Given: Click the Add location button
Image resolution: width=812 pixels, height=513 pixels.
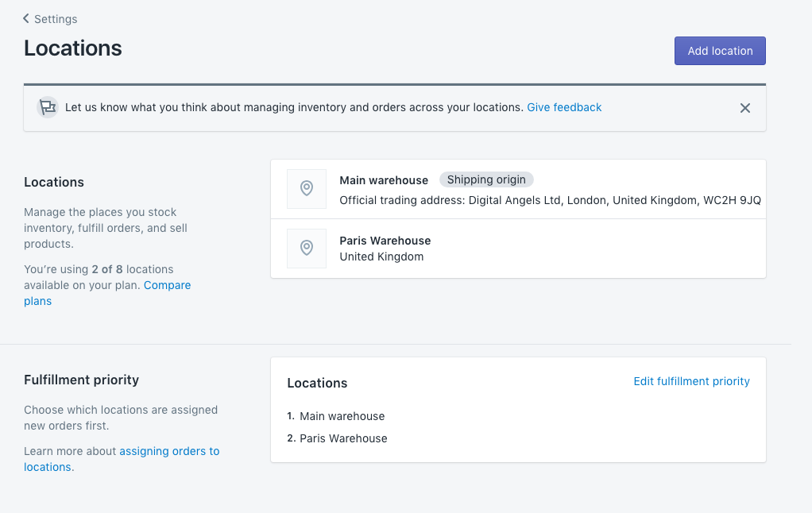Looking at the screenshot, I should [720, 51].
